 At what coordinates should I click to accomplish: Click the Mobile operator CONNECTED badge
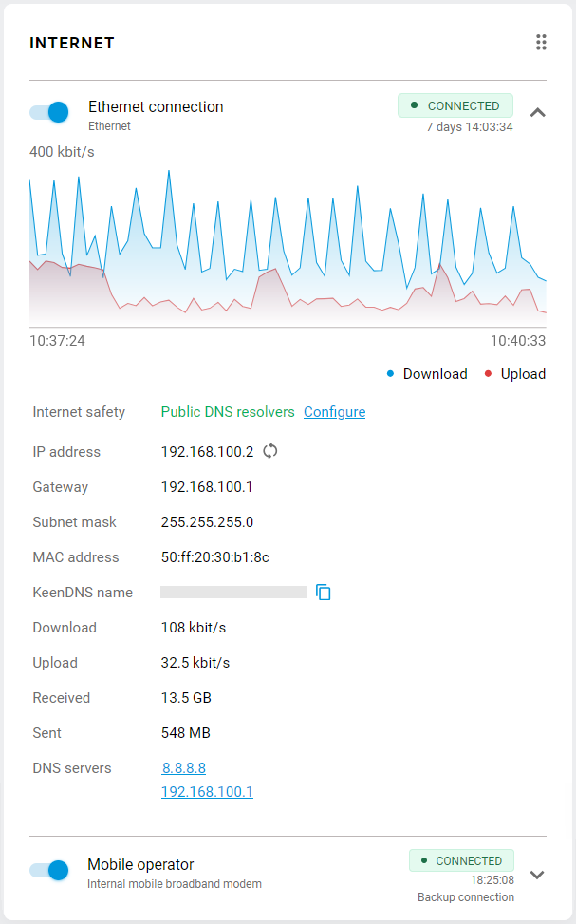(x=461, y=860)
